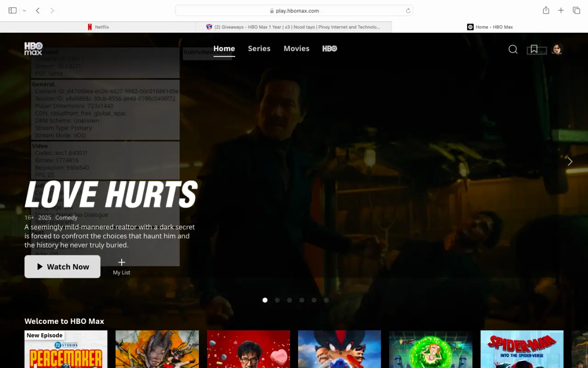Click the HBO Max logo

coord(34,49)
